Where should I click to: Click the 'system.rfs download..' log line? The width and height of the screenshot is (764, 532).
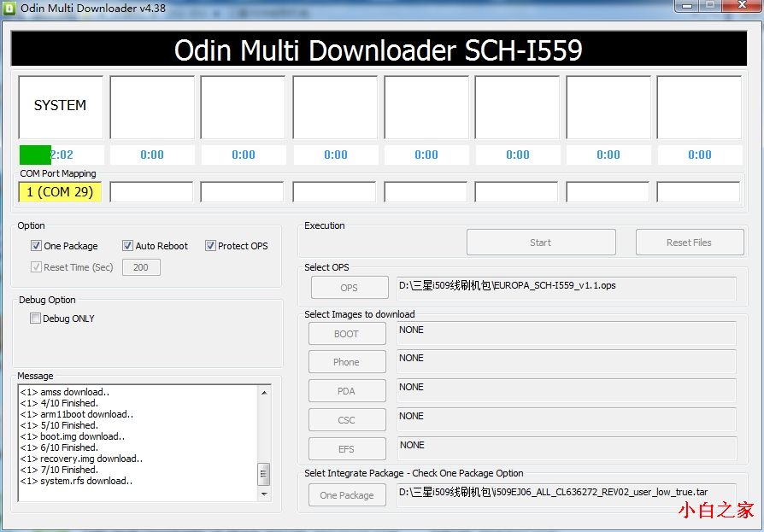77,481
